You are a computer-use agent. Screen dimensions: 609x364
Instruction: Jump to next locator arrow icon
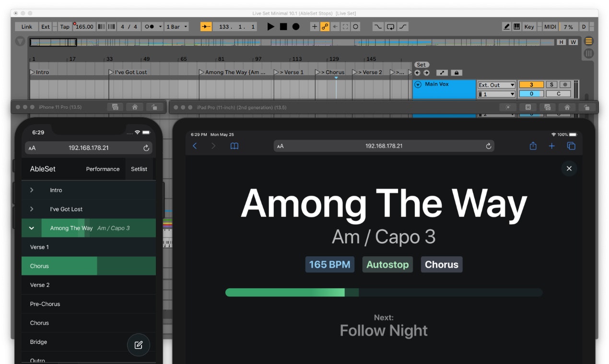click(x=426, y=73)
